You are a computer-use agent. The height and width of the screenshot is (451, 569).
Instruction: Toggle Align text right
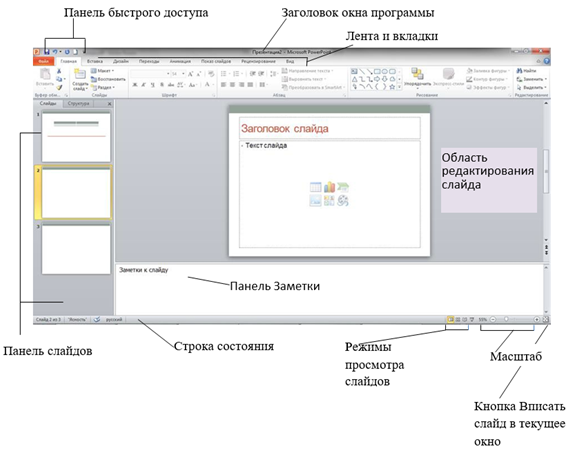(x=241, y=85)
